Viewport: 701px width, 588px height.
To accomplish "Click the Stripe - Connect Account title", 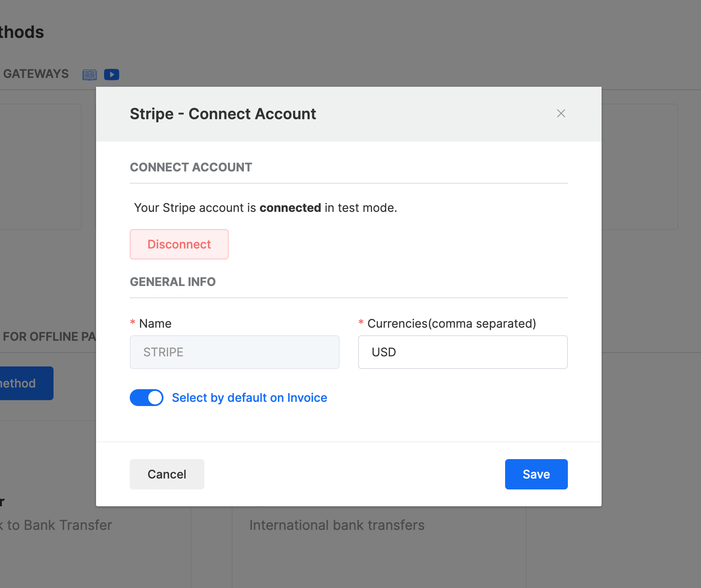I will point(223,114).
